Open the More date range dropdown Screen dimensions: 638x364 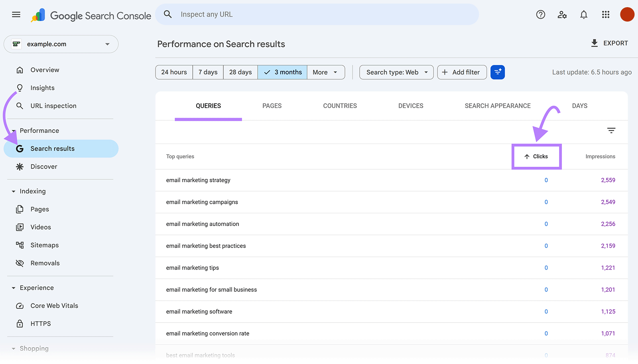tap(325, 72)
